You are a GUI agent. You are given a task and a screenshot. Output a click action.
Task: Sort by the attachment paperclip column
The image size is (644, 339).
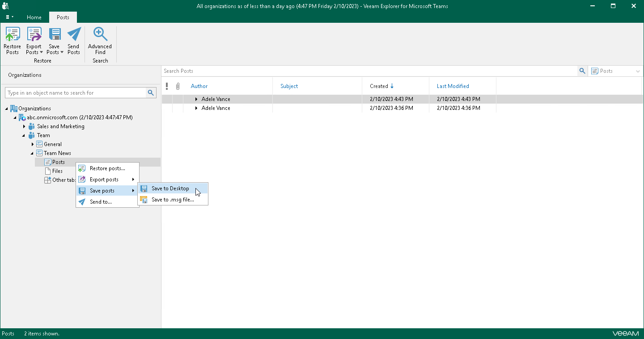click(x=178, y=86)
